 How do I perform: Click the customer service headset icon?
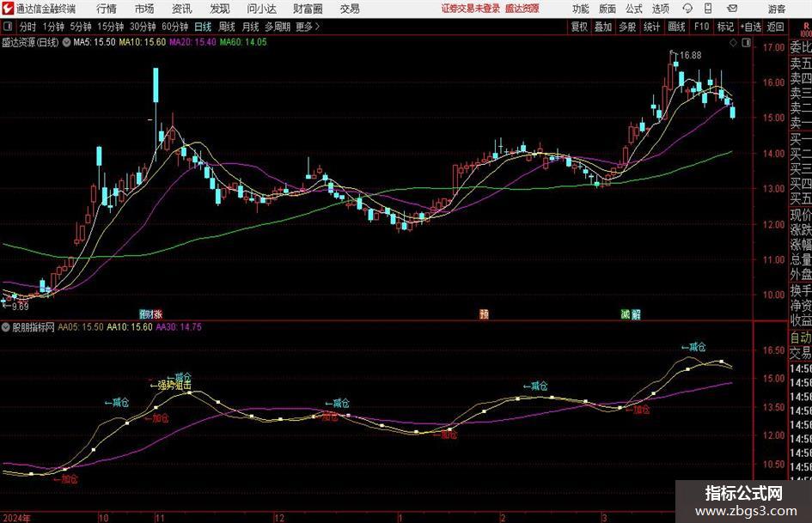pyautogui.click(x=687, y=9)
